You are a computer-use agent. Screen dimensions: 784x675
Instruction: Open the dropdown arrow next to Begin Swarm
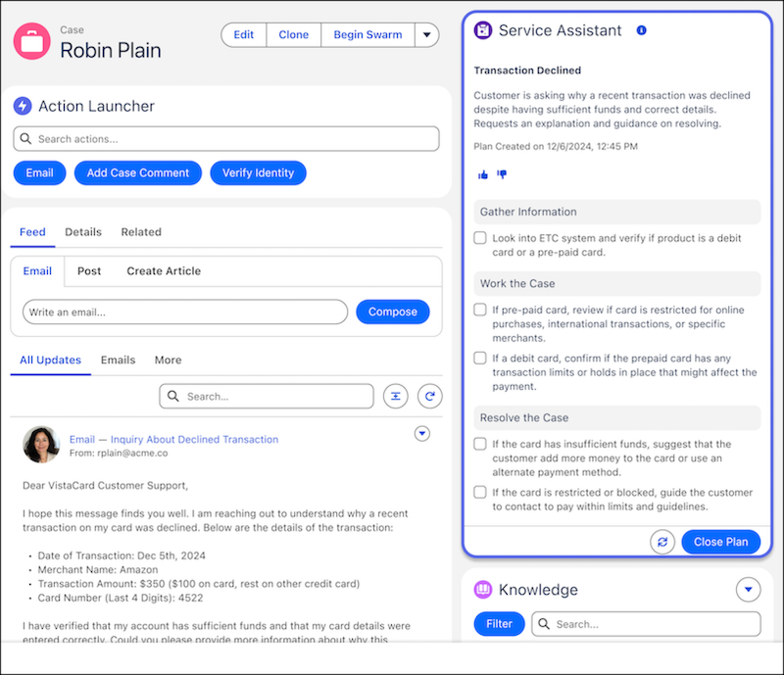pos(425,35)
